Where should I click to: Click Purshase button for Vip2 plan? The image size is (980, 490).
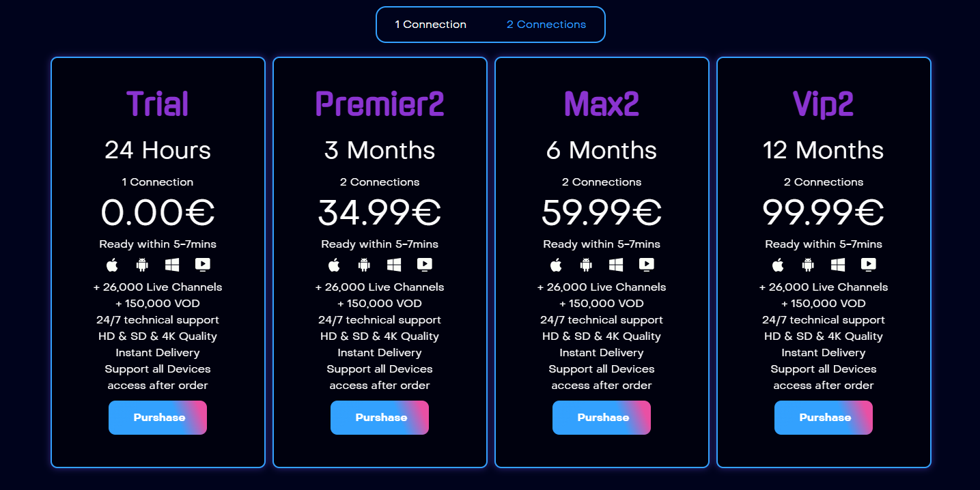[824, 418]
